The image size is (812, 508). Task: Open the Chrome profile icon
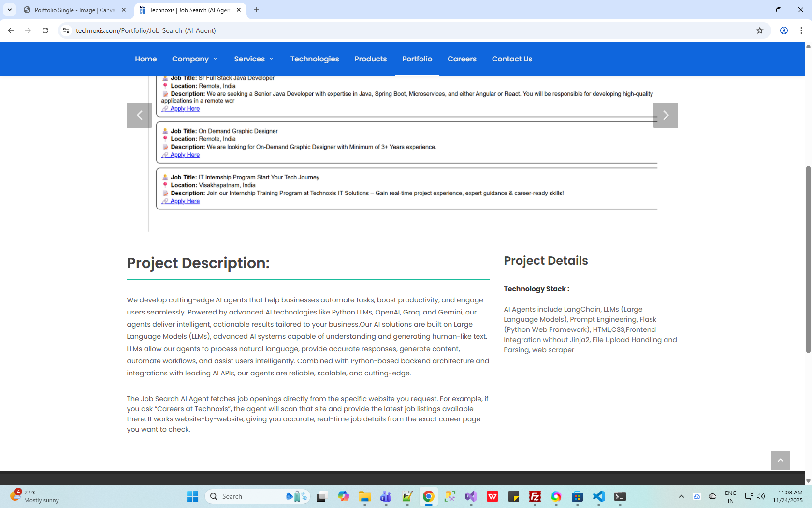coord(784,30)
